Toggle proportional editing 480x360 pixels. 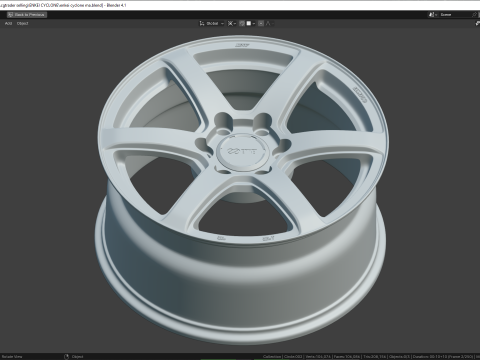pyautogui.click(x=261, y=23)
